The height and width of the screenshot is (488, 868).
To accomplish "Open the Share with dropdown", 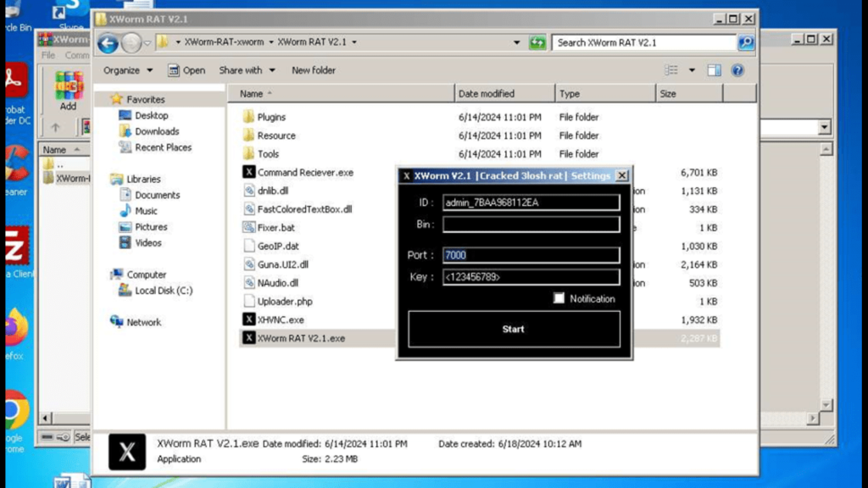I will 247,70.
